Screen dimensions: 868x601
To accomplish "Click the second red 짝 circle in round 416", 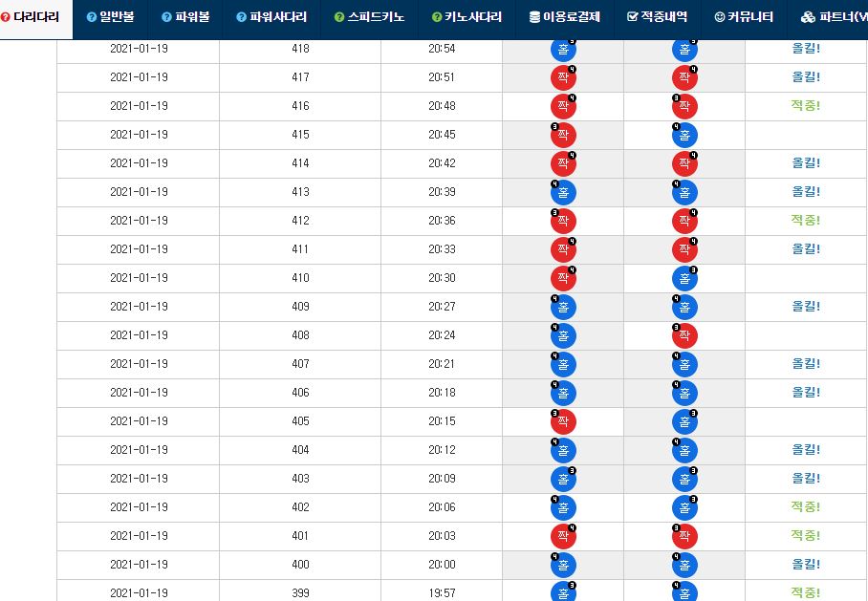I will click(684, 106).
